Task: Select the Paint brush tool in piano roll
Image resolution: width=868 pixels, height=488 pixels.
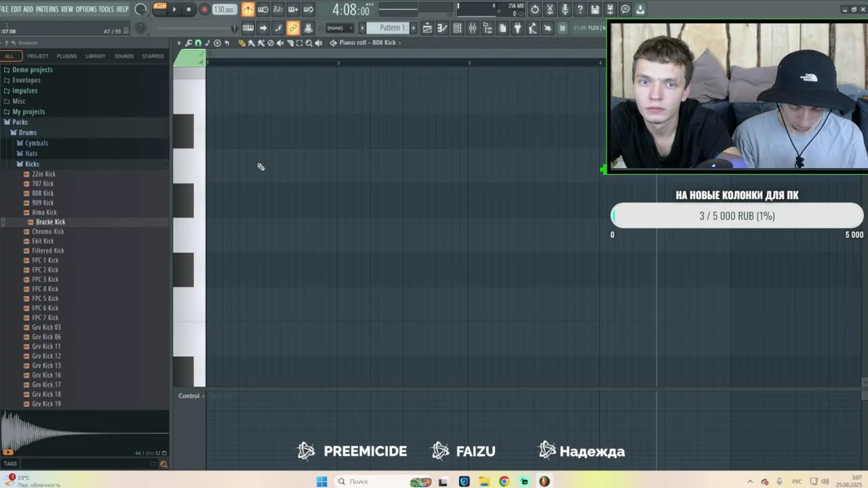Action: 252,43
